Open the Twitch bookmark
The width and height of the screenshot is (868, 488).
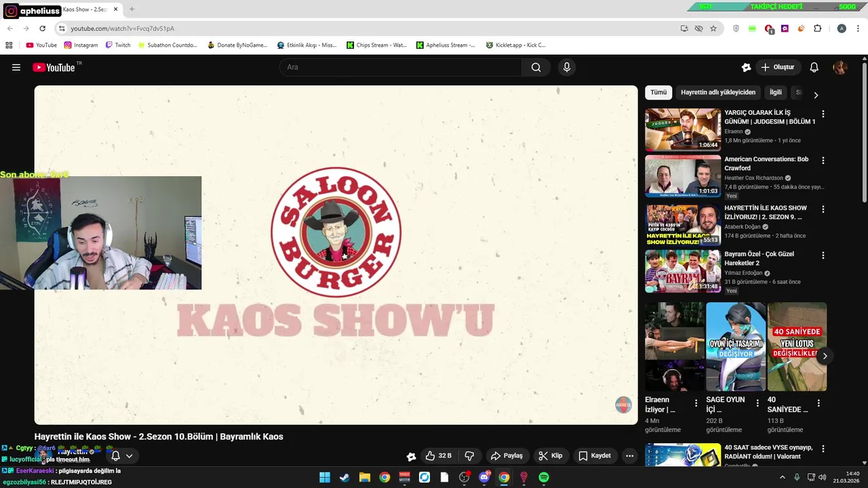coord(117,45)
